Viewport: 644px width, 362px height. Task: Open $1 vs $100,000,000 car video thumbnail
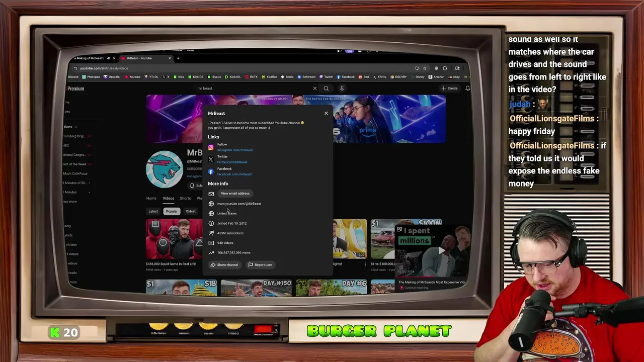[383, 239]
